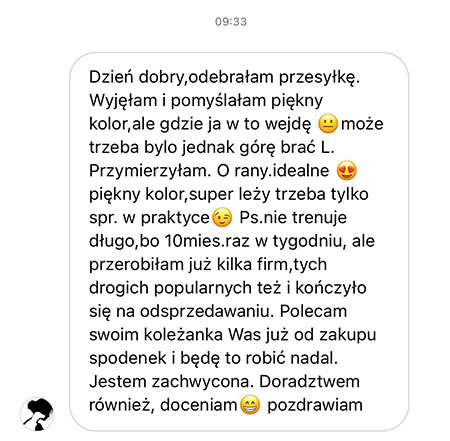Click the winking emoji after "praktyce"
The width and height of the screenshot is (450, 441).
point(222,218)
